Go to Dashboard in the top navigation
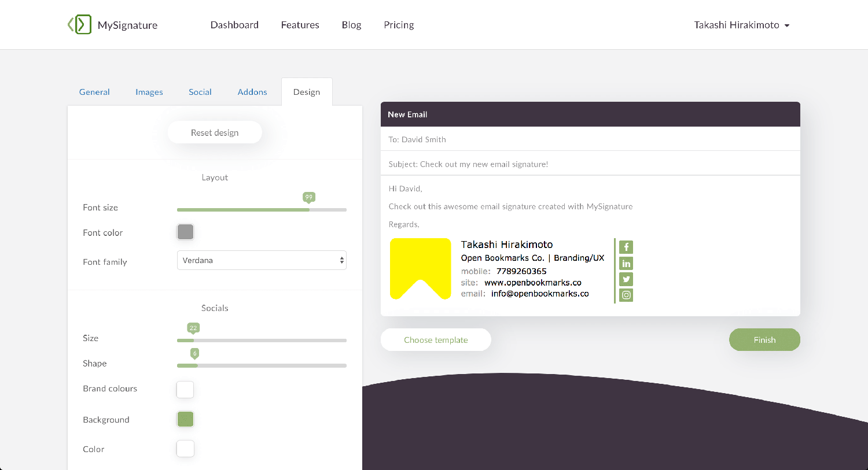This screenshot has height=470, width=868. pyautogui.click(x=234, y=25)
